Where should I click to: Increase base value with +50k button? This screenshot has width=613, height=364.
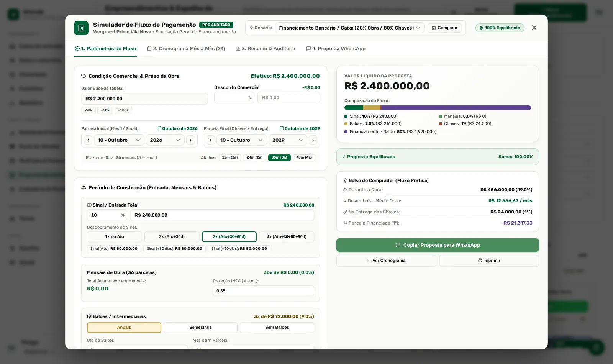[x=105, y=110]
